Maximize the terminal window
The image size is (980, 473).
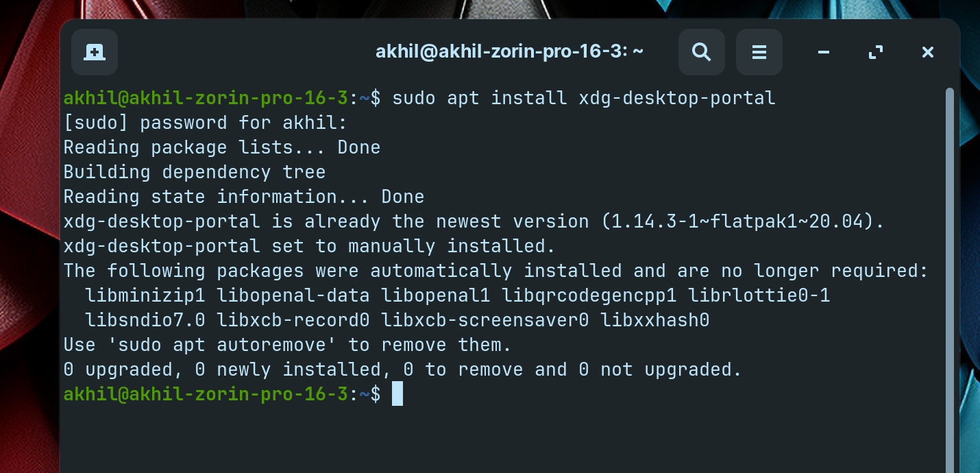pyautogui.click(x=875, y=52)
